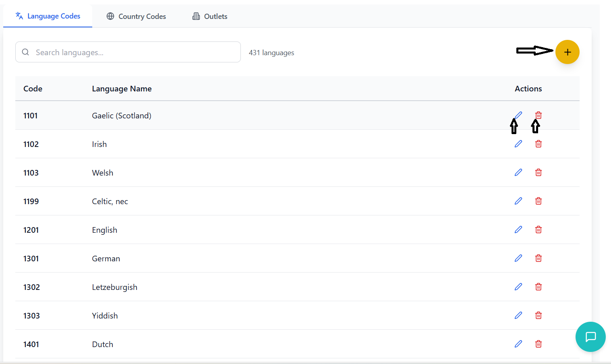This screenshot has height=364, width=611.
Task: Edit the English language row
Action: 518,230
